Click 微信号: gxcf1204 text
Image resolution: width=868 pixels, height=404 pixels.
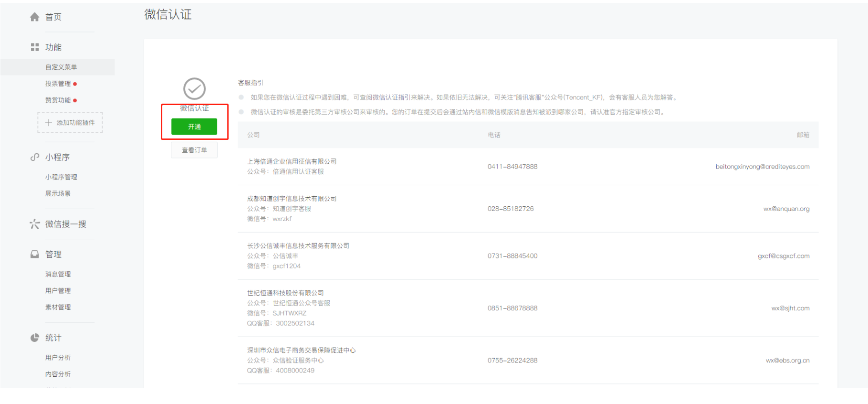point(274,266)
